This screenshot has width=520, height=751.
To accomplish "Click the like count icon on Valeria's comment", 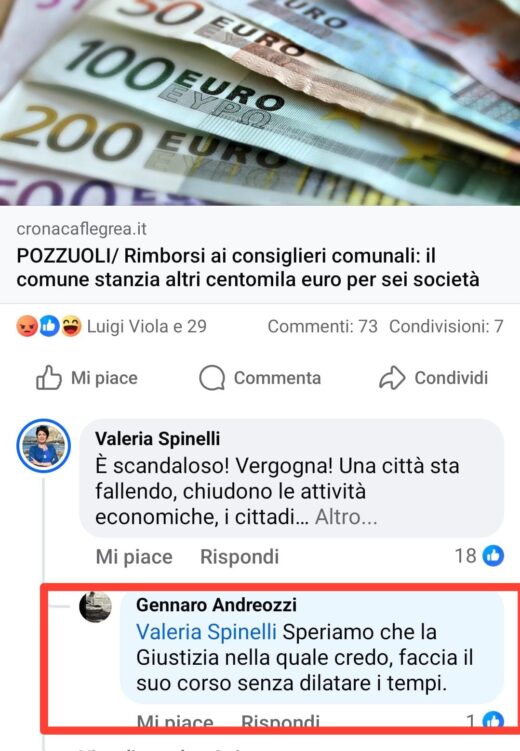I will click(x=493, y=556).
